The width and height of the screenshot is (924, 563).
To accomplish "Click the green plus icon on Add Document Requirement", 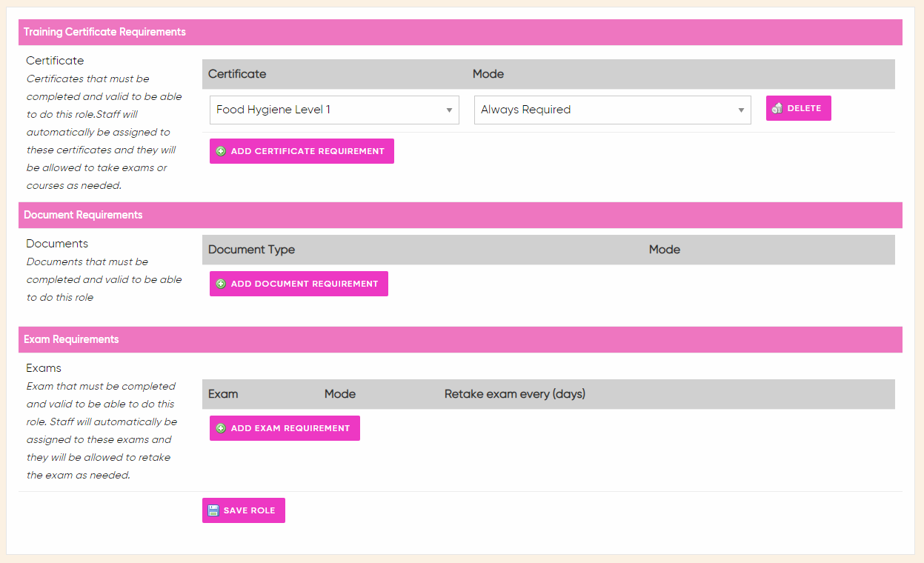I will 220,283.
